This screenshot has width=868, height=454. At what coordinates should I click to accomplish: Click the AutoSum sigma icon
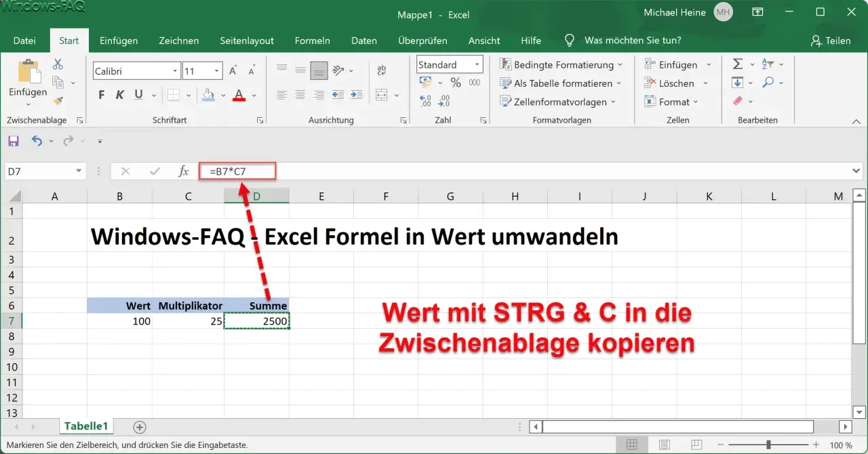coord(738,64)
